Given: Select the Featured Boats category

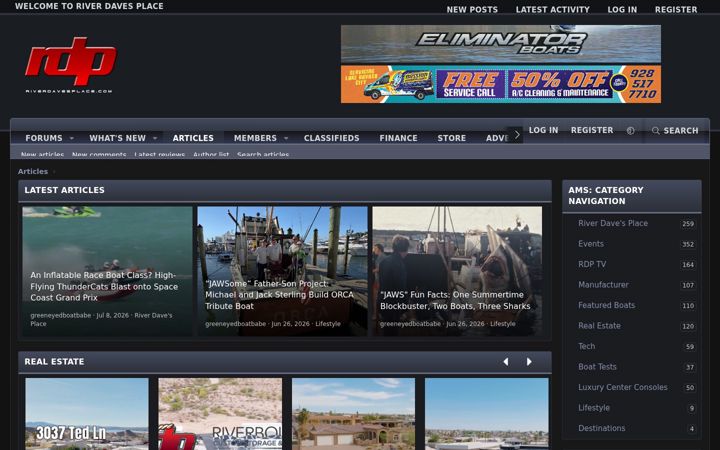Looking at the screenshot, I should click(x=607, y=305).
